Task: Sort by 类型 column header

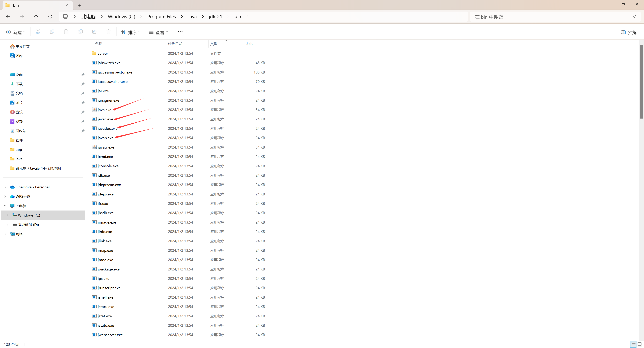Action: (214, 44)
